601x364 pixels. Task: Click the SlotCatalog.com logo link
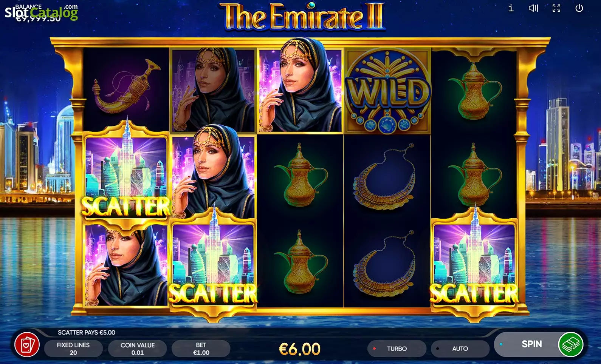pos(41,12)
